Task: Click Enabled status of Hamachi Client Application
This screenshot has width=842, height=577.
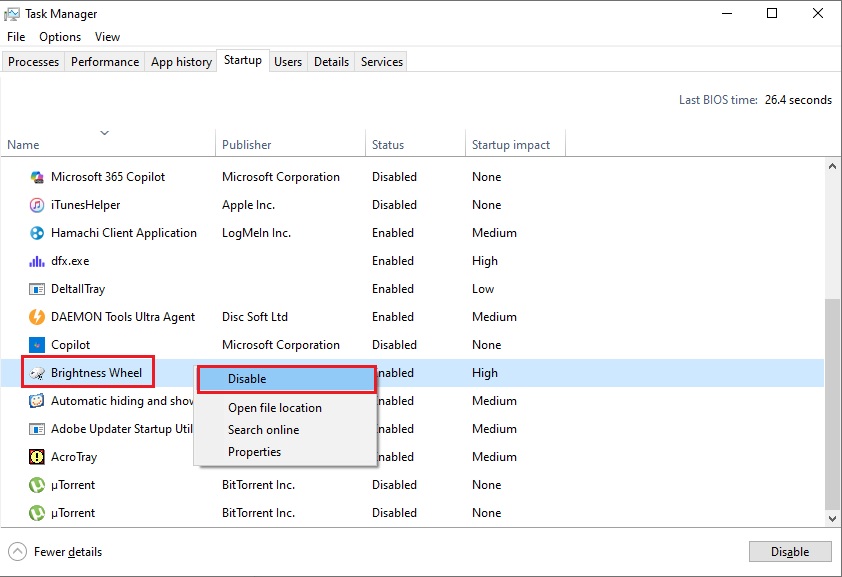Action: tap(393, 233)
